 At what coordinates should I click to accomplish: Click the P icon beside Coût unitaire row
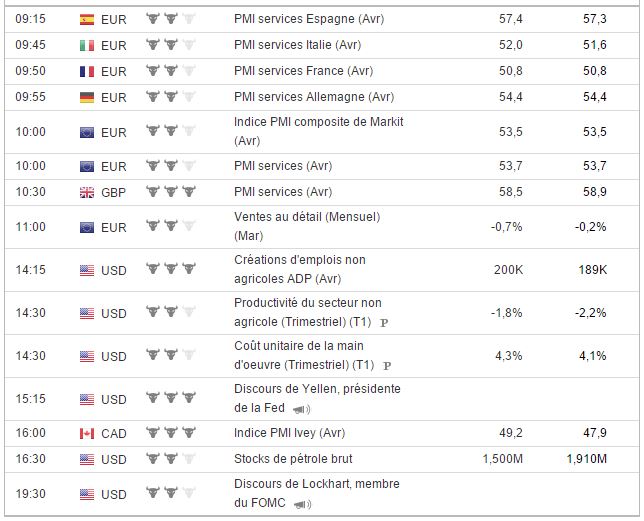tap(385, 365)
